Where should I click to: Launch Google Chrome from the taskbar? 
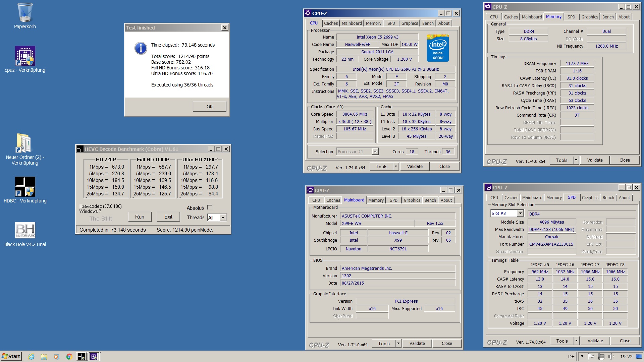69,357
